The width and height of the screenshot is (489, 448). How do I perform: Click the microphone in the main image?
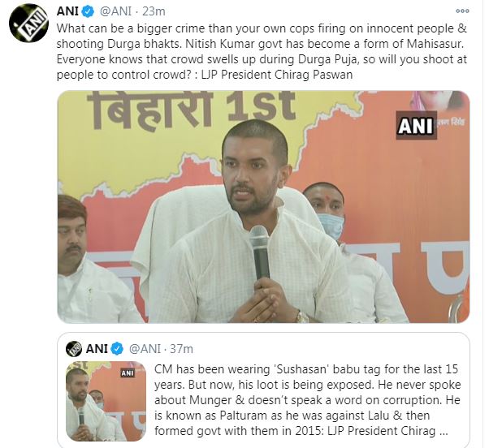pos(259,252)
